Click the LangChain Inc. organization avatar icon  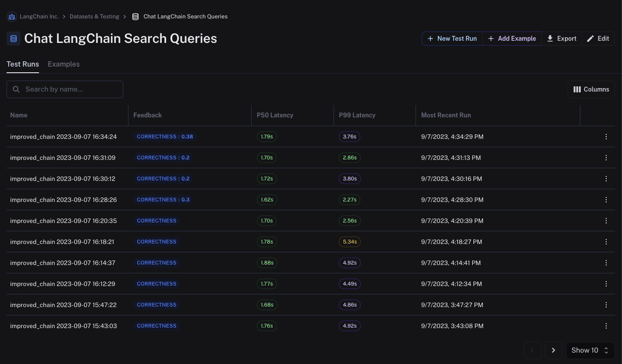point(12,17)
